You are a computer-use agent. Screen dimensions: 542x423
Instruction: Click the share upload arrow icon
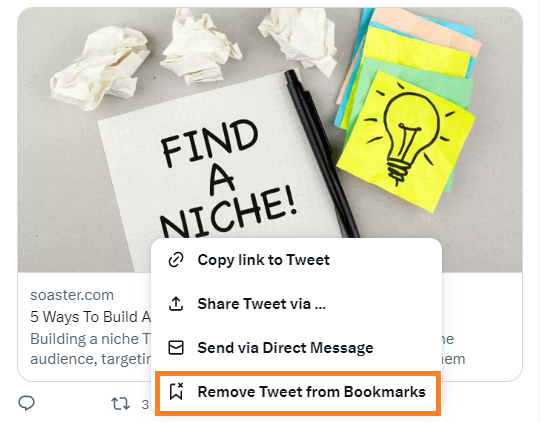point(176,304)
